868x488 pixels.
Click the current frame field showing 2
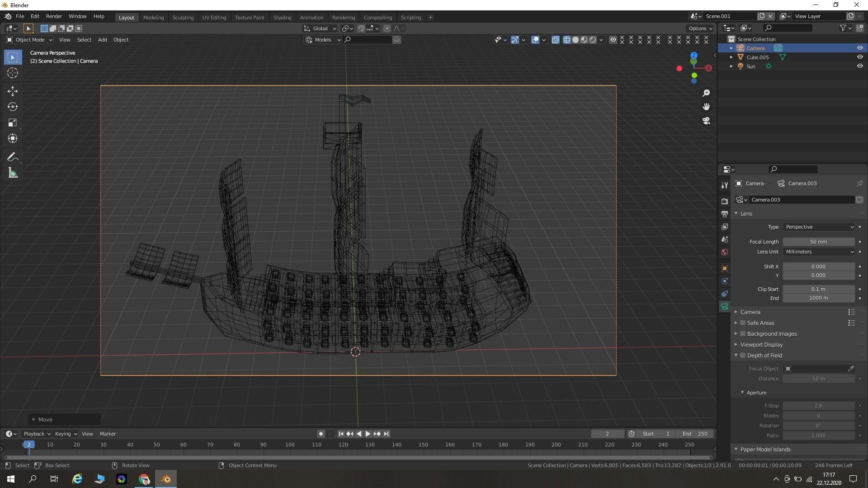(x=608, y=434)
